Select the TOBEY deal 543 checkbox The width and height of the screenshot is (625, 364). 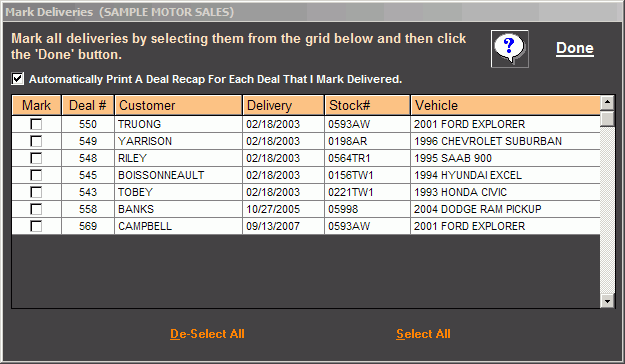click(36, 192)
